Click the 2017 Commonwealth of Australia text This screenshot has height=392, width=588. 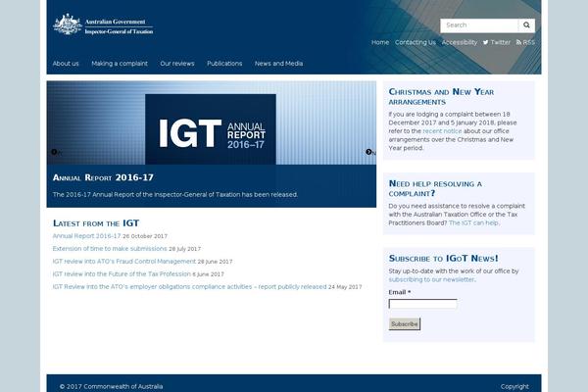click(111, 387)
